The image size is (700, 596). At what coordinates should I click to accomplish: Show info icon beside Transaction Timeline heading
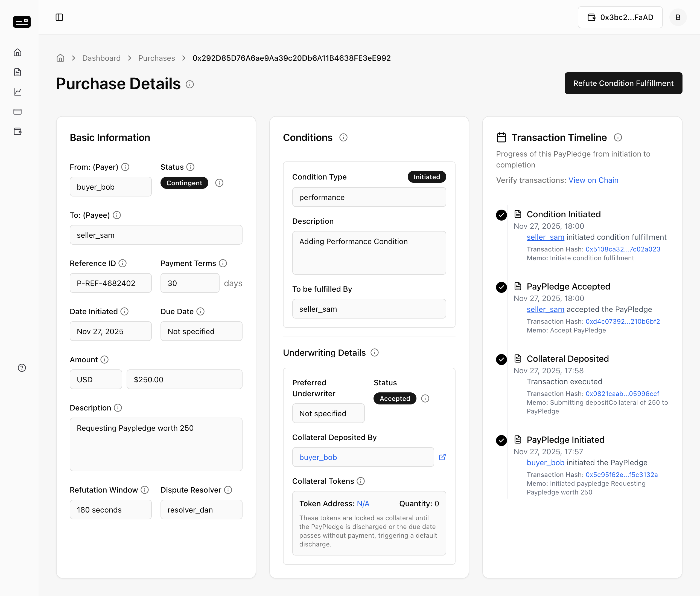point(618,138)
